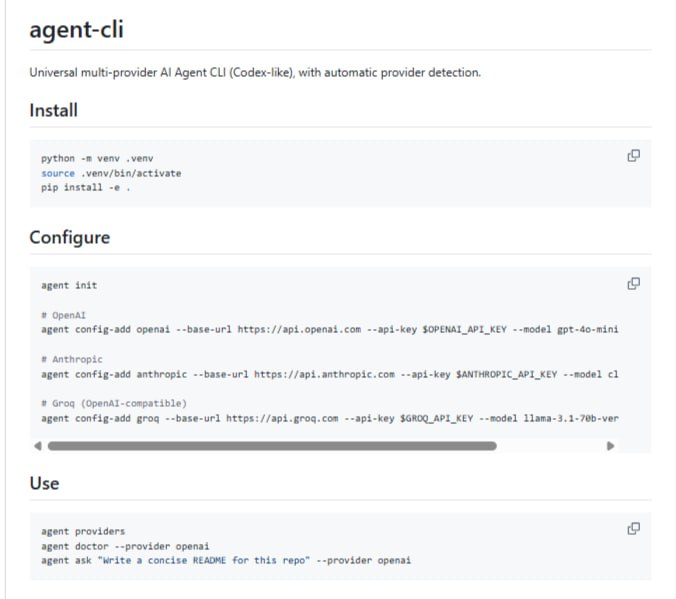Image resolution: width=676 pixels, height=599 pixels.
Task: Click the 'agent doctor --provider openai' line
Action: pyautogui.click(x=125, y=546)
